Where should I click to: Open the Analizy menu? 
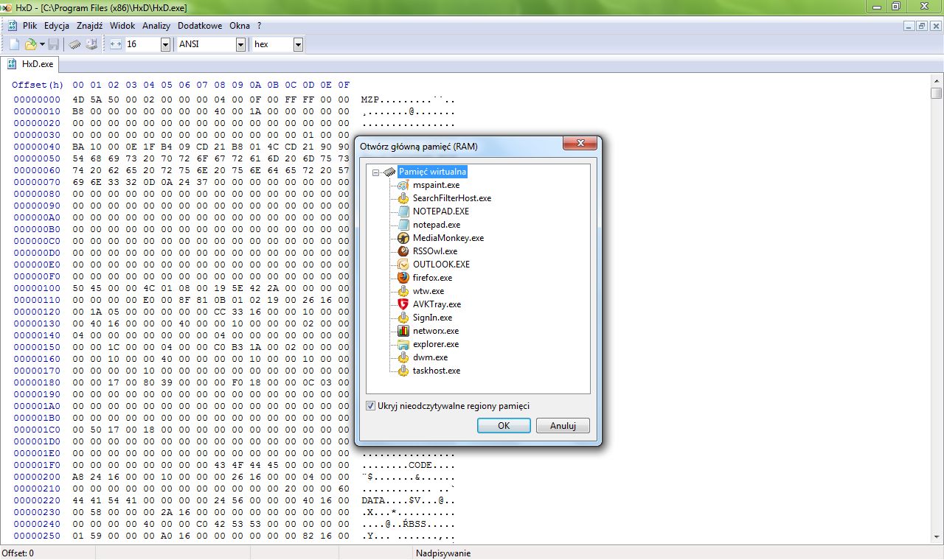coord(156,25)
